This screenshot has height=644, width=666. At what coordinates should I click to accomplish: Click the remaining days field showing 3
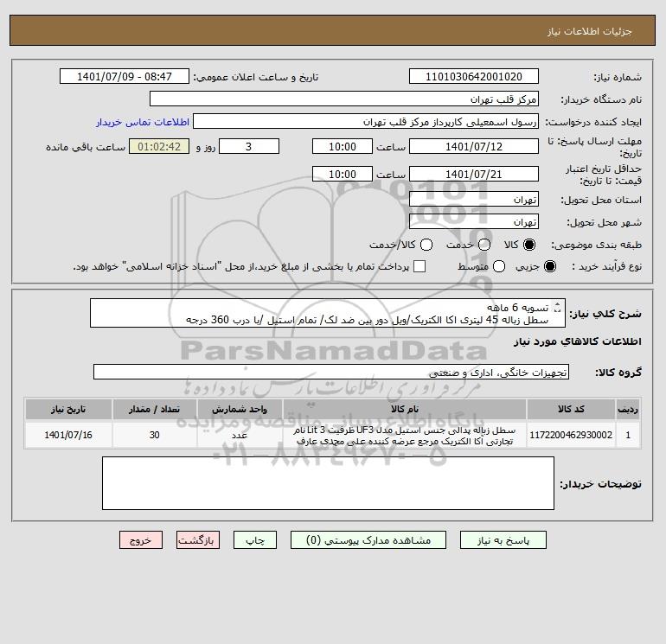click(249, 146)
